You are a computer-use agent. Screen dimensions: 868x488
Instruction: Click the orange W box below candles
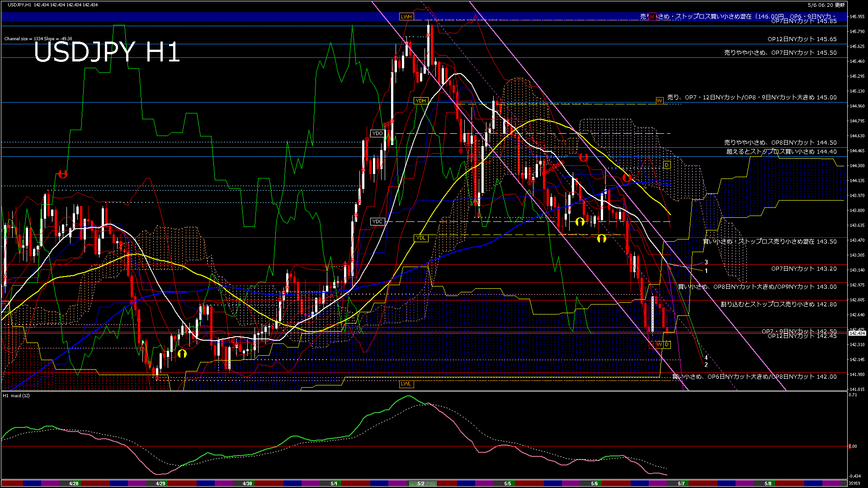coord(659,345)
